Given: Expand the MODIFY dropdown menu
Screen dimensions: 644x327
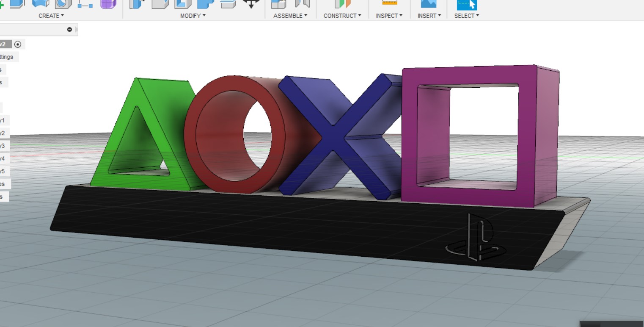Looking at the screenshot, I should 193,16.
